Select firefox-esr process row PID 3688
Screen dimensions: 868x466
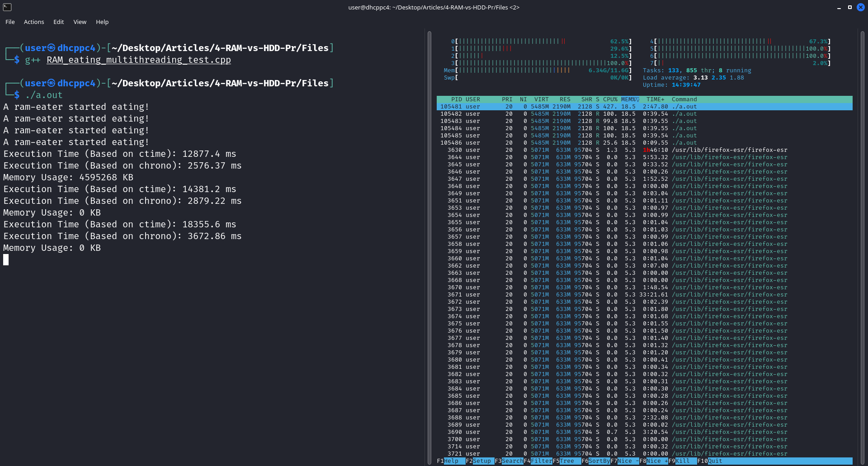pyautogui.click(x=645, y=418)
